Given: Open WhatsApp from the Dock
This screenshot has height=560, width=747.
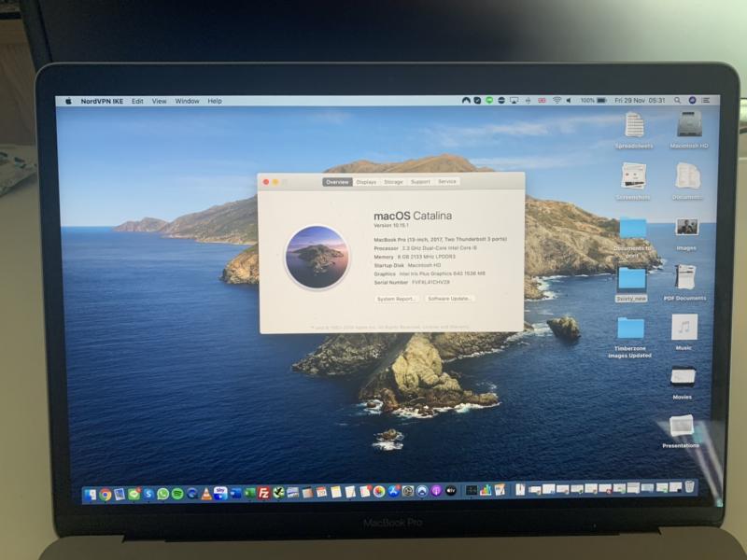Looking at the screenshot, I should 162,494.
